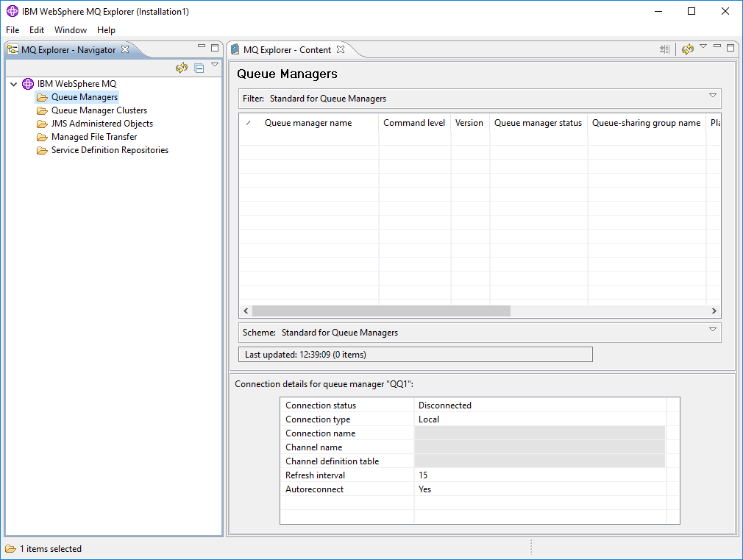This screenshot has width=743, height=560.
Task: Sort by Queue manager status column
Action: coord(538,123)
